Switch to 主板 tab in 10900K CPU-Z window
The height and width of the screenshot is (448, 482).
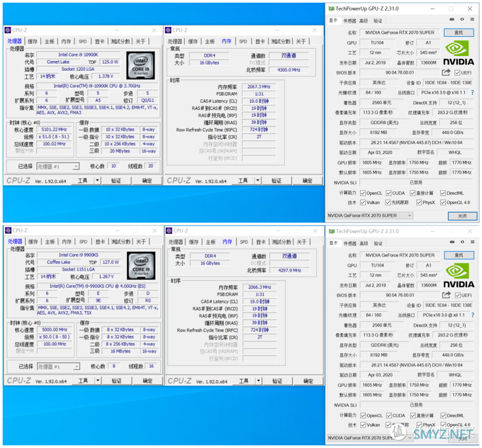49,41
